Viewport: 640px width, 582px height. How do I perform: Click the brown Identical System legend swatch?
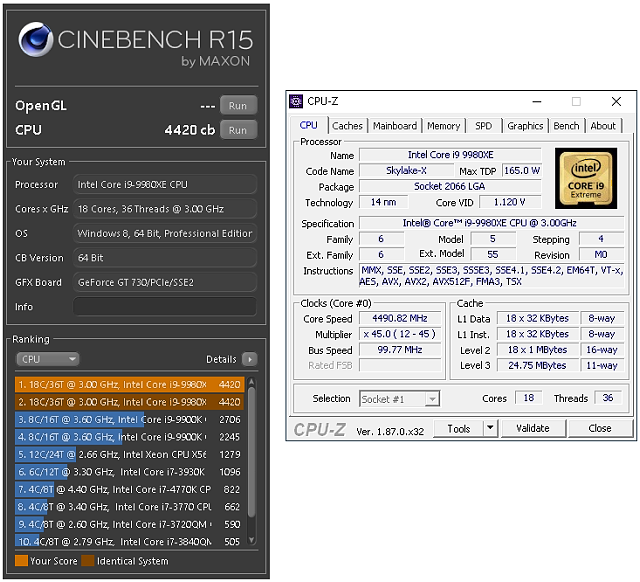pos(88,561)
